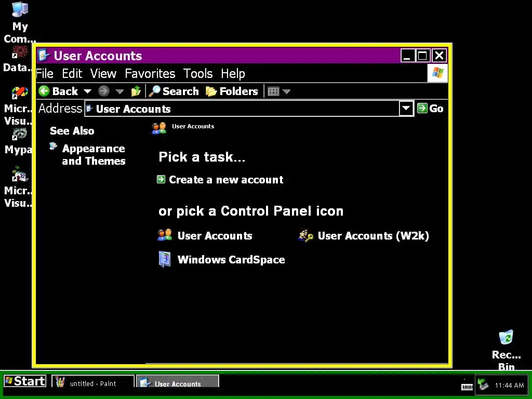Viewport: 532px width, 399px height.
Task: Open Windows CardSpace link
Action: pos(231,260)
